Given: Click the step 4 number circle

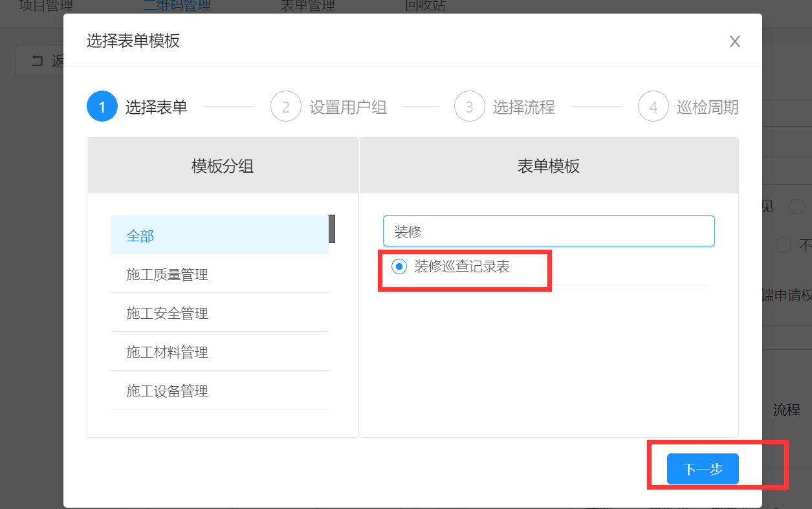Looking at the screenshot, I should click(653, 107).
